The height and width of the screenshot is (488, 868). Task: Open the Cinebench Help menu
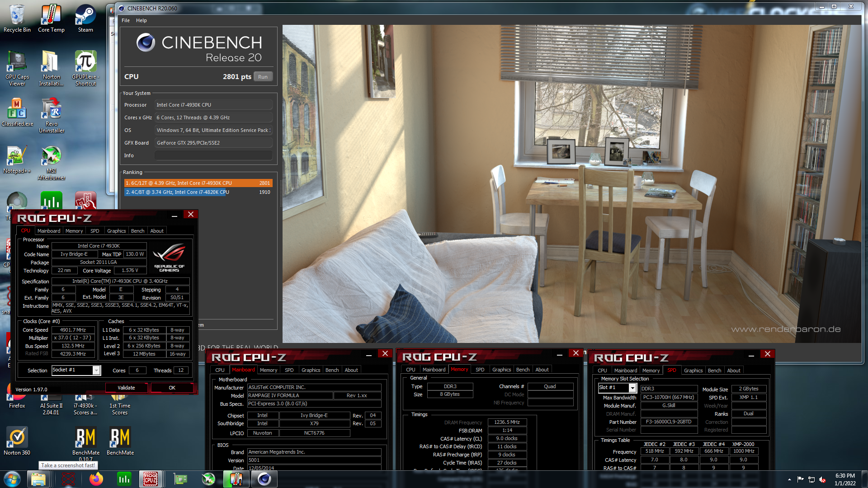coord(142,20)
